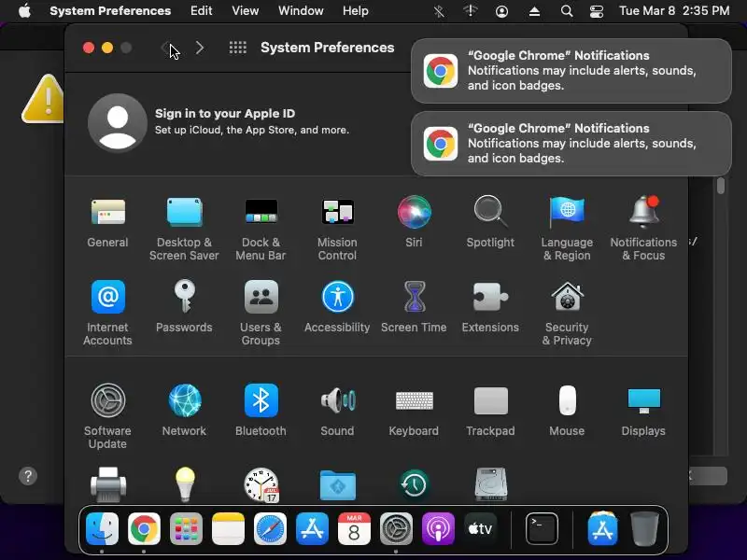Open Energy Saver light bulb icon
This screenshot has width=747, height=560.
pyautogui.click(x=185, y=484)
